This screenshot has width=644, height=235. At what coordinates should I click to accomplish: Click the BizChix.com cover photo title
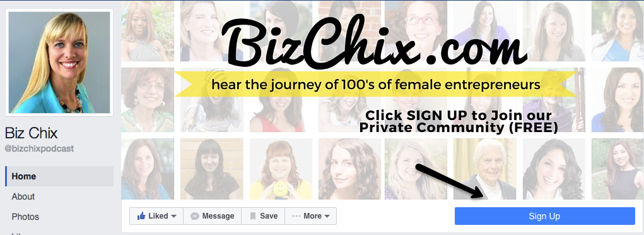374,42
